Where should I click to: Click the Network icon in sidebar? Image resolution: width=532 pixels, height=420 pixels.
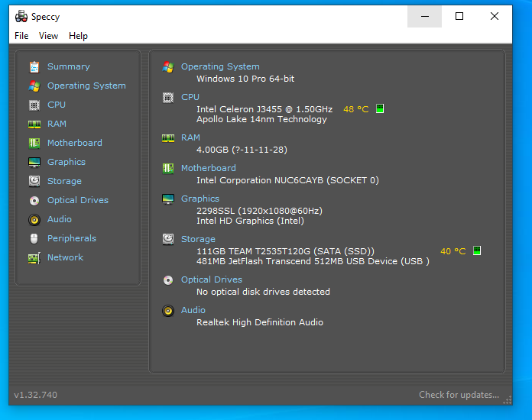pyautogui.click(x=34, y=257)
